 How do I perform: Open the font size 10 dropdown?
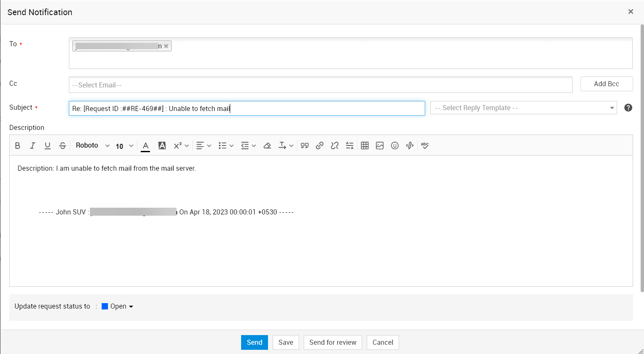[124, 146]
